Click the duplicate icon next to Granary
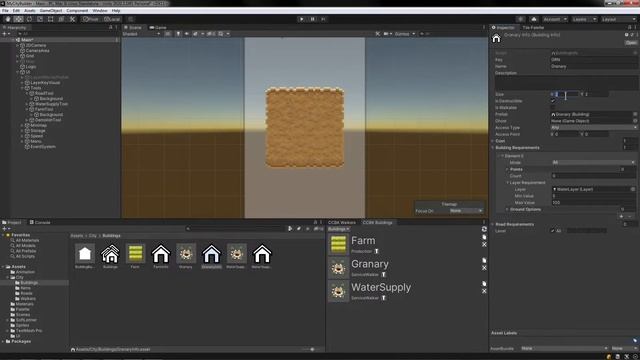Image resolution: width=640 pixels, height=360 pixels. 484,260
